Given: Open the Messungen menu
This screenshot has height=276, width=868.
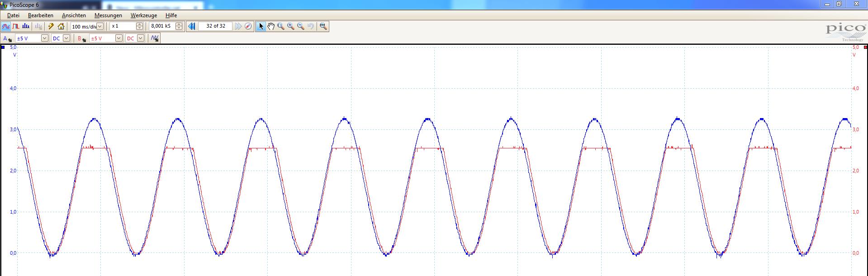Looking at the screenshot, I should point(108,15).
